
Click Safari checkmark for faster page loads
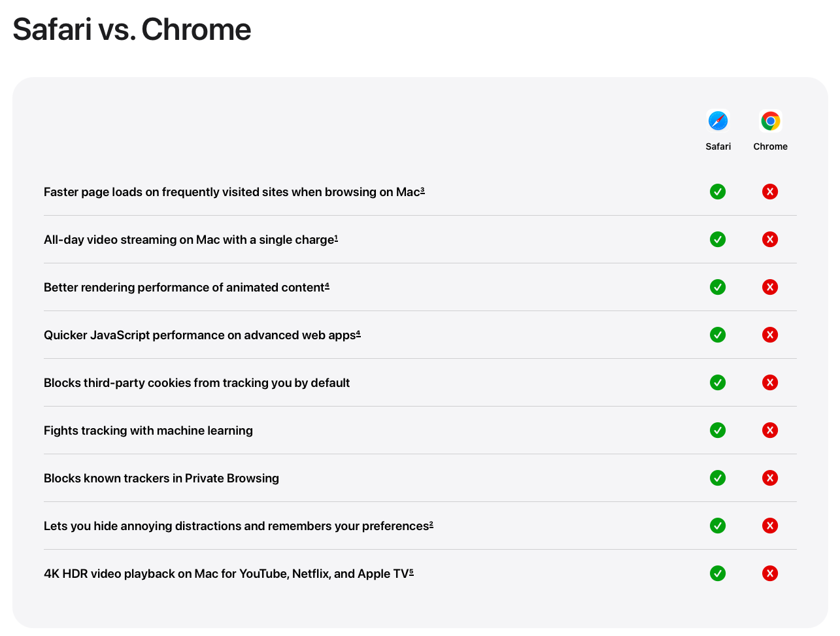pos(718,192)
